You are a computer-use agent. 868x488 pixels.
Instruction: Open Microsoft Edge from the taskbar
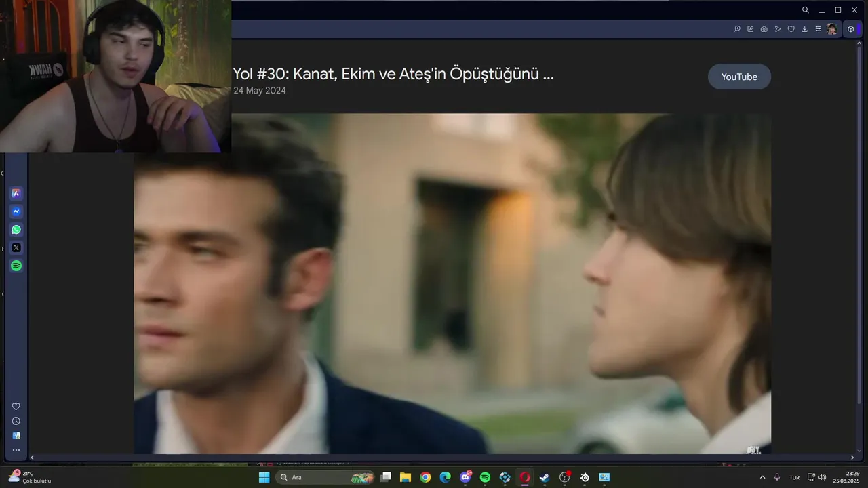(445, 477)
